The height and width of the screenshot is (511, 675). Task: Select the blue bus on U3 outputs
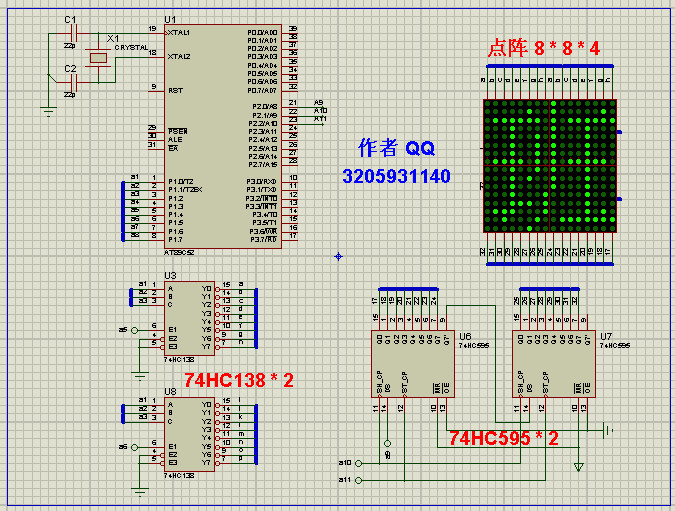[256, 318]
